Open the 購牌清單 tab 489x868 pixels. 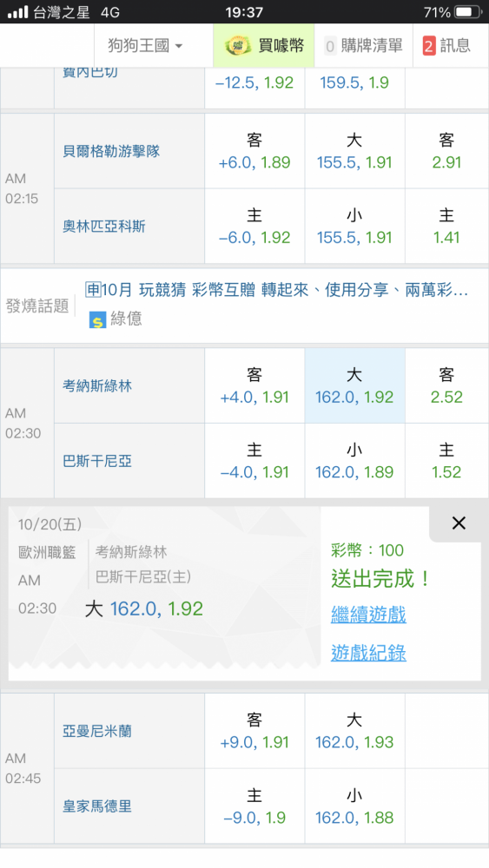point(363,45)
